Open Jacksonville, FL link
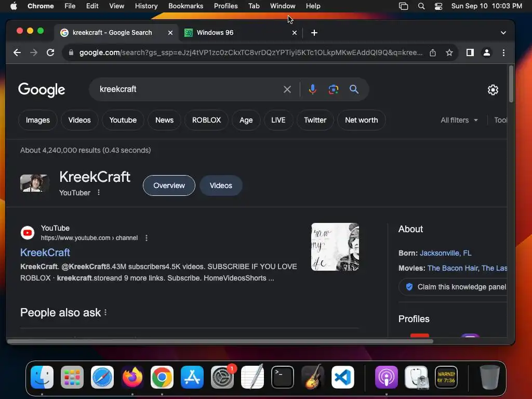This screenshot has height=399, width=532. 445,253
